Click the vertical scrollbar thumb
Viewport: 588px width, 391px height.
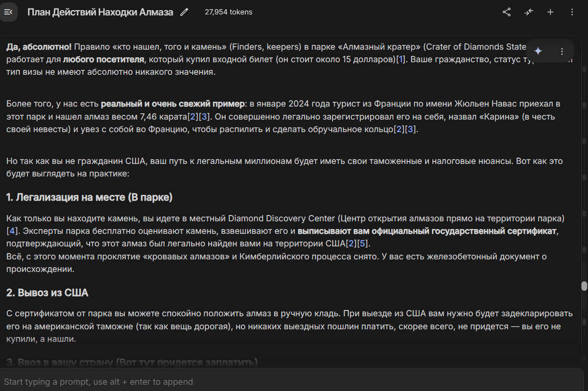[x=584, y=286]
